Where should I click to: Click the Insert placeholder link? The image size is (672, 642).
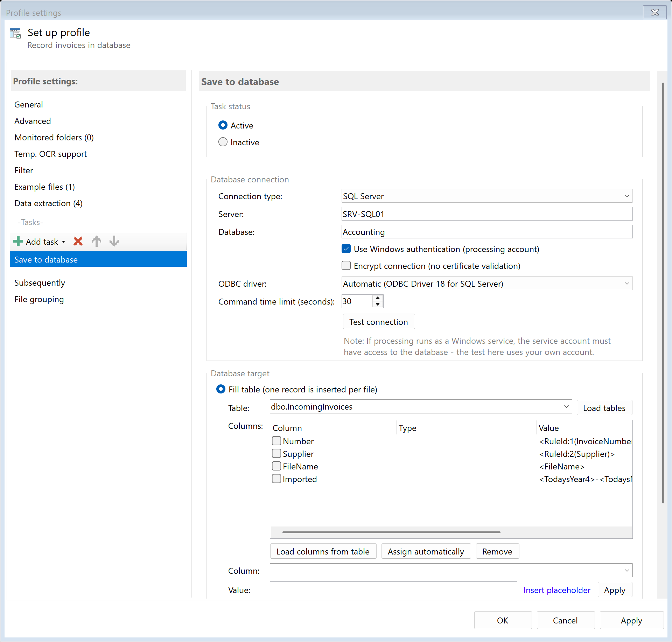click(557, 590)
